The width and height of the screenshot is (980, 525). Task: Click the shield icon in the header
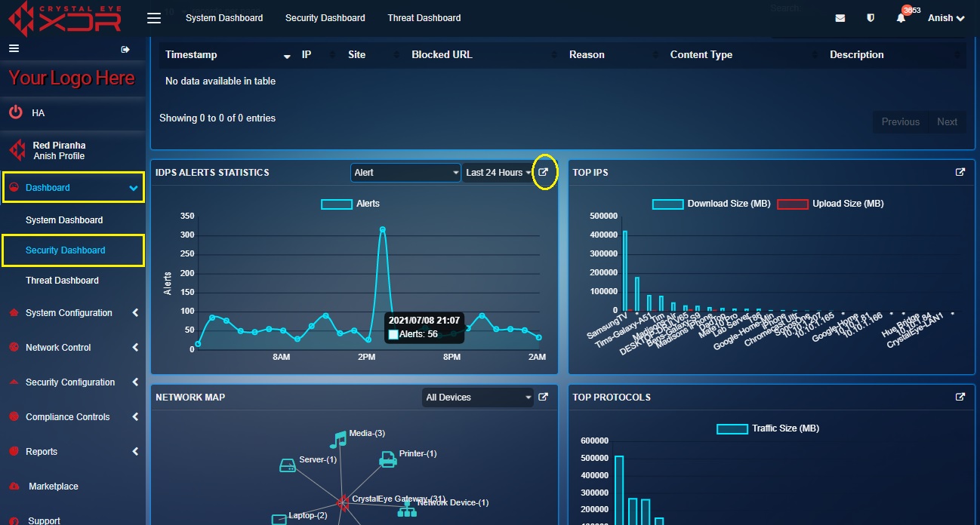click(871, 18)
